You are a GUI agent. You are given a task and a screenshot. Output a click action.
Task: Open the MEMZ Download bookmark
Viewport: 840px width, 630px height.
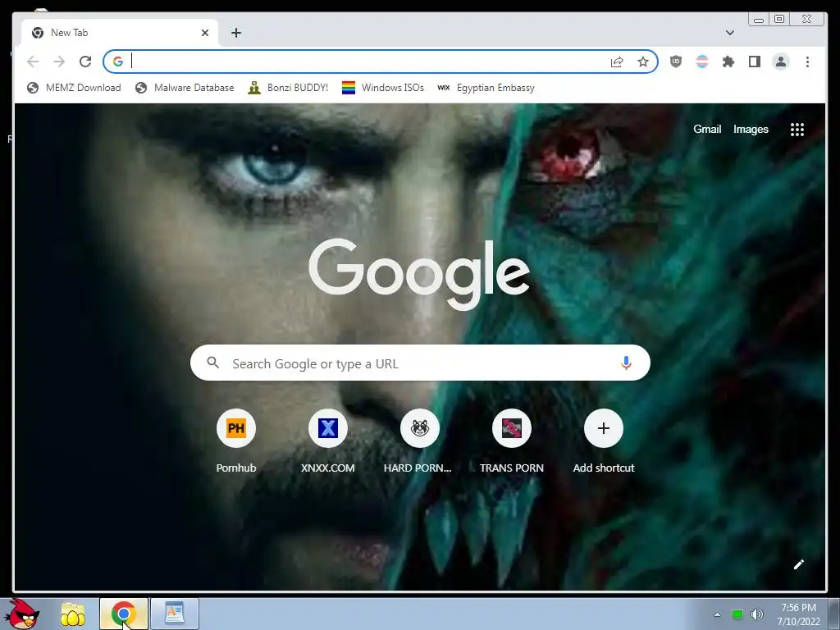click(x=75, y=87)
